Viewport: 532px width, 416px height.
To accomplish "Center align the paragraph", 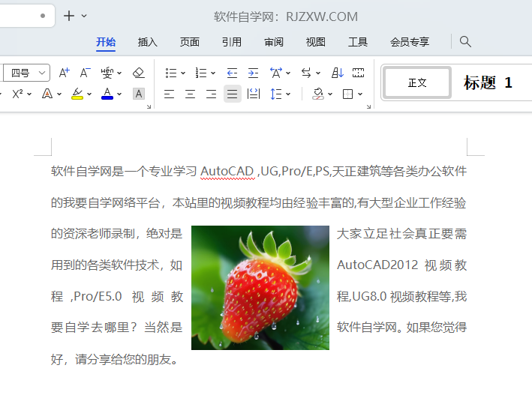I will 190,94.
